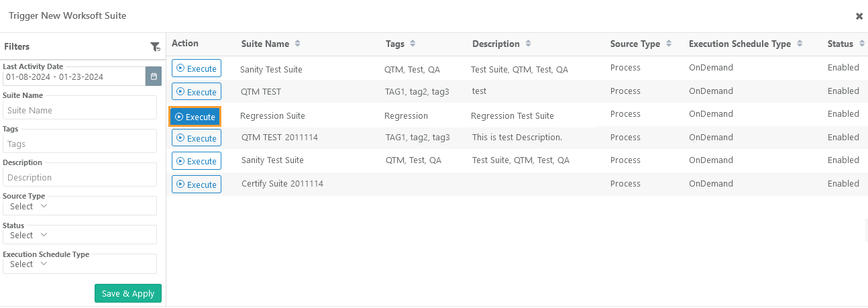The width and height of the screenshot is (868, 308).
Task: Sort the table by Suite Name
Action: tap(297, 44)
